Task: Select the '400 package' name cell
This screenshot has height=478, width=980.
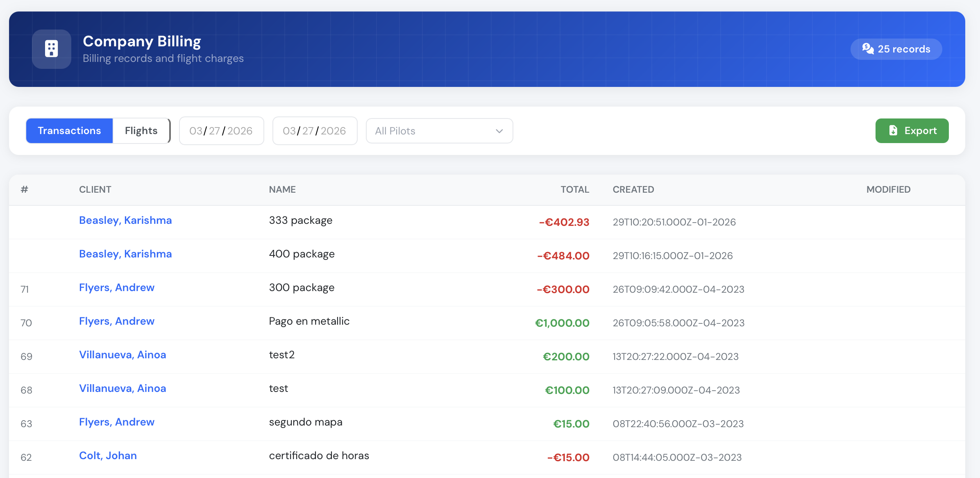Action: pyautogui.click(x=302, y=254)
